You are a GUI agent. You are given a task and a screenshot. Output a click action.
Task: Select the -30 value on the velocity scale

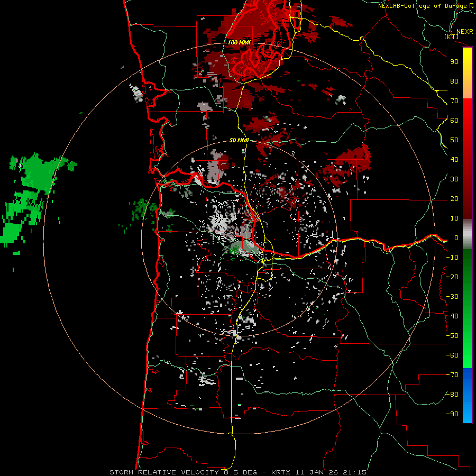(x=452, y=297)
